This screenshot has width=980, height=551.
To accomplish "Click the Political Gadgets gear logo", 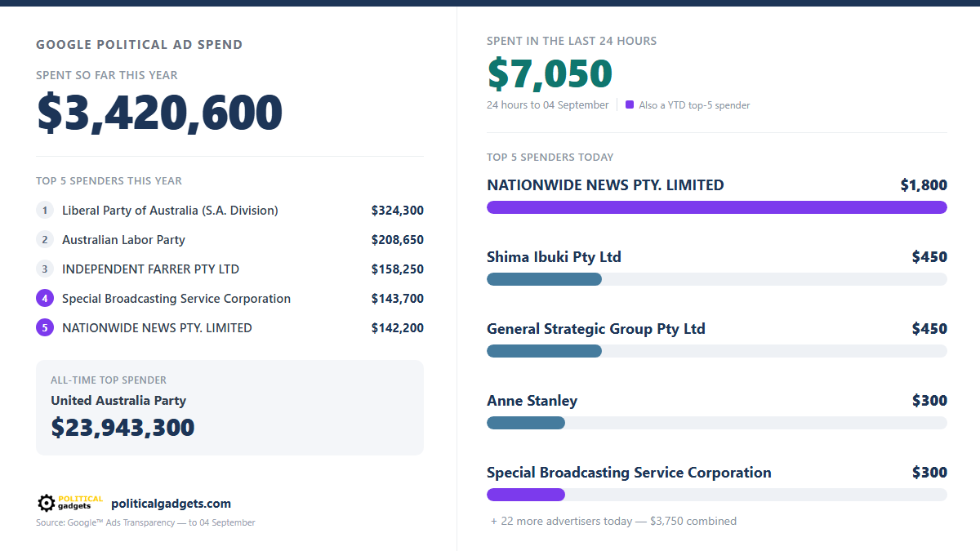I will click(70, 503).
